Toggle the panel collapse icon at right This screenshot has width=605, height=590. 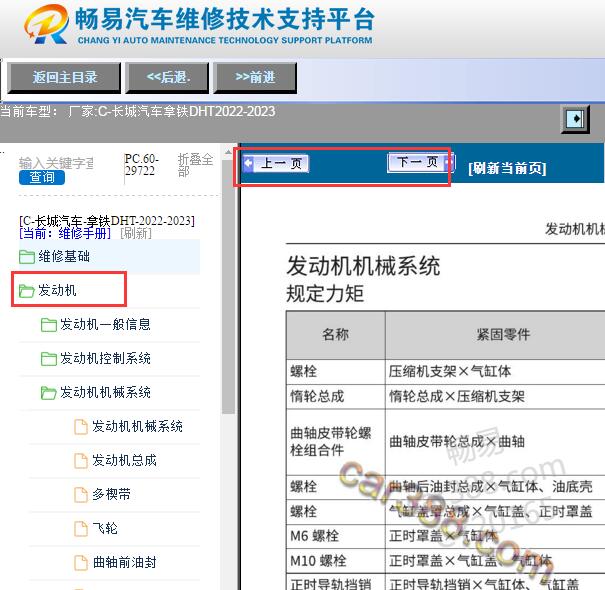coord(575,119)
